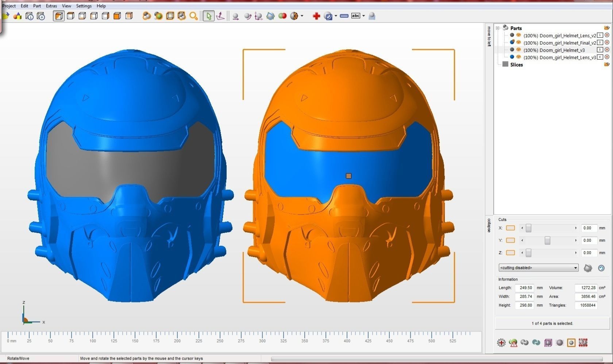This screenshot has width=613, height=364.
Task: Toggle the Z cut plane button
Action: [x=510, y=253]
